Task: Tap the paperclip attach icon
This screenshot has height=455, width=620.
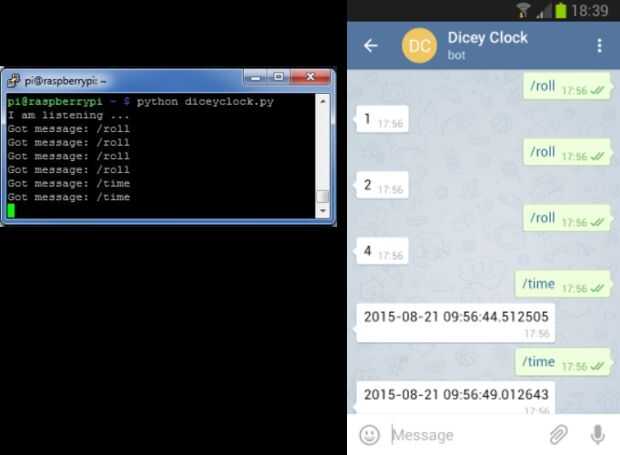Action: click(x=559, y=435)
